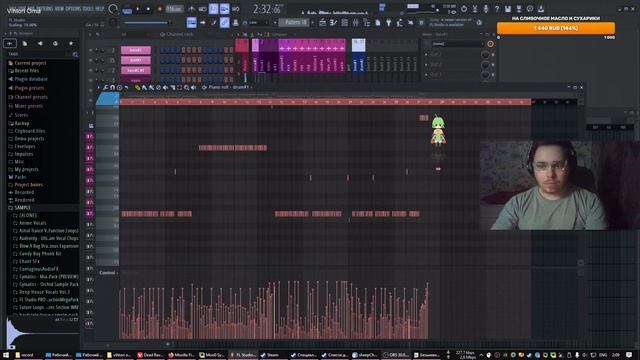Viewport: 640px width, 360px height.
Task: Click the first pink channel button
Action: (x=136, y=50)
